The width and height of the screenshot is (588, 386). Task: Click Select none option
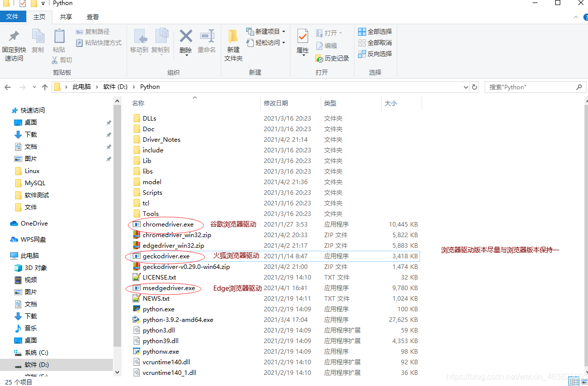pos(375,43)
